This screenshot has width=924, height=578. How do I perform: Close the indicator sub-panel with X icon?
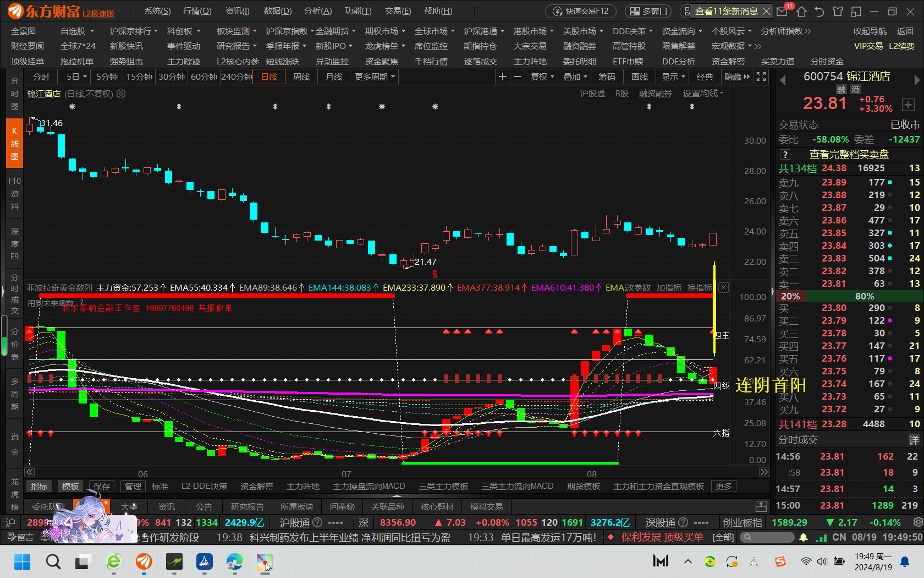[724, 287]
